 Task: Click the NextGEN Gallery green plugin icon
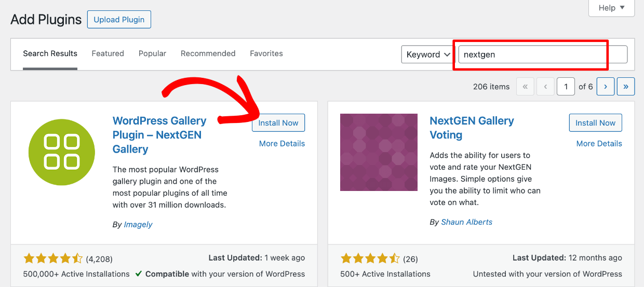[62, 153]
